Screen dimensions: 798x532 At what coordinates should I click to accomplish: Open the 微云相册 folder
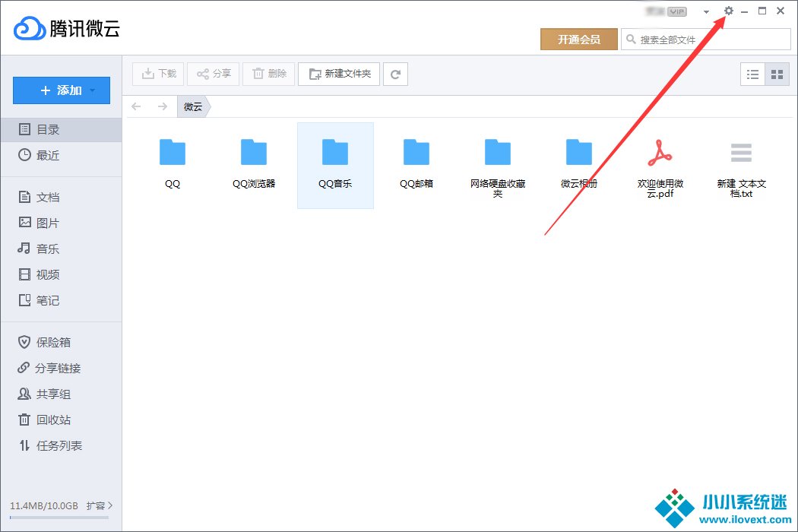point(578,163)
